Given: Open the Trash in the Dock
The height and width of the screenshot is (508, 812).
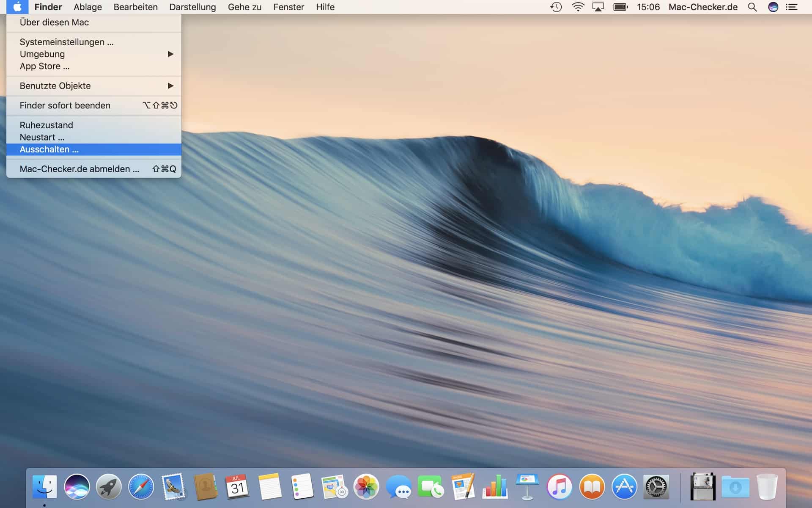Looking at the screenshot, I should [x=767, y=487].
